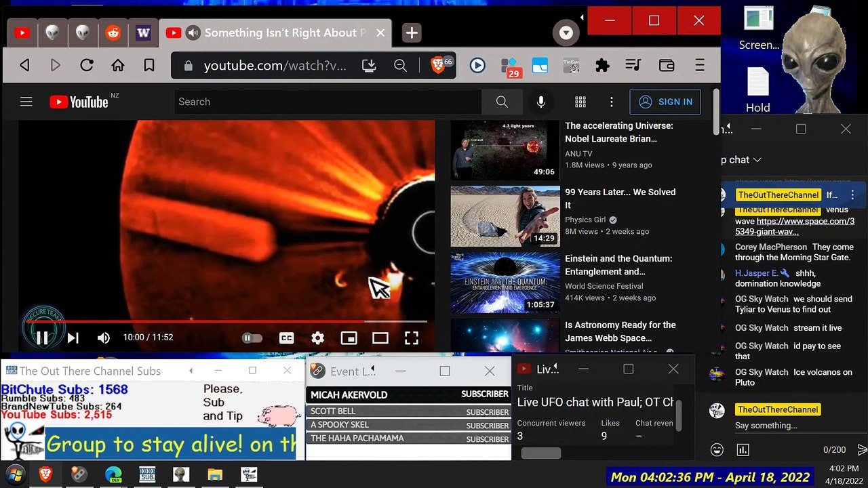Click the address bar URL
Image resolution: width=868 pixels, height=488 pixels.
pos(275,66)
